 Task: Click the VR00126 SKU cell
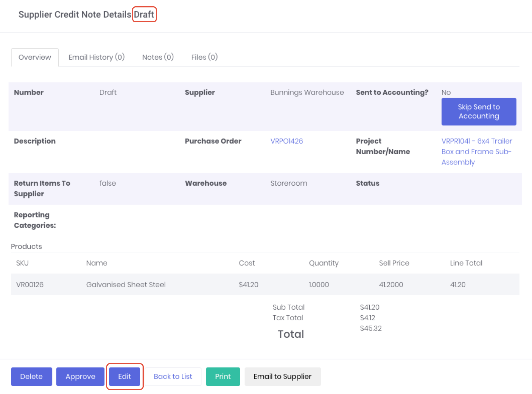30,285
